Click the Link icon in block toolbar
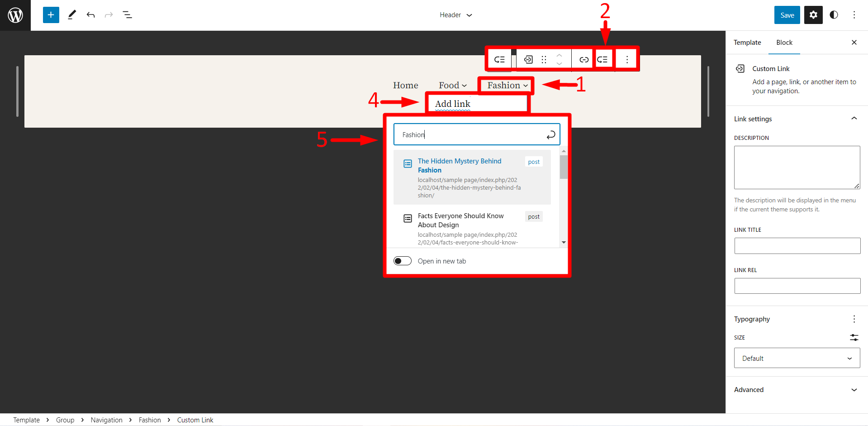Image resolution: width=868 pixels, height=426 pixels. (x=584, y=59)
